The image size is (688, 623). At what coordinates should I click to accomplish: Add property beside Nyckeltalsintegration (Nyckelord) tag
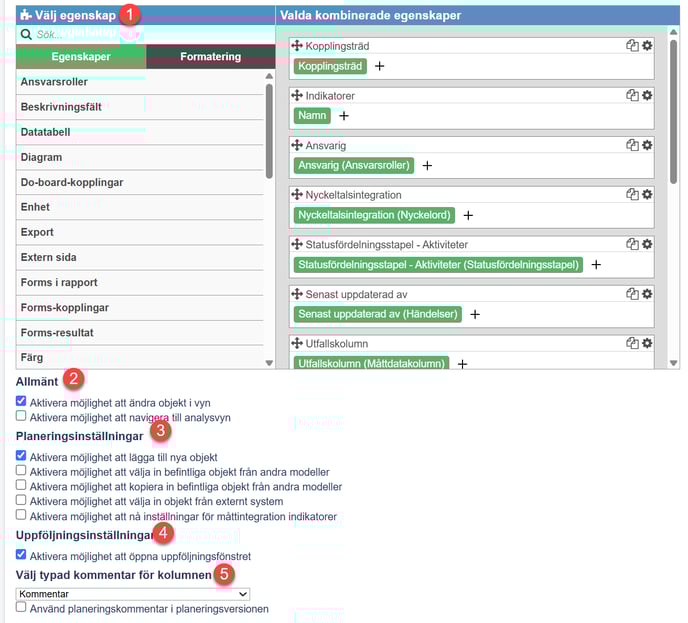point(468,215)
